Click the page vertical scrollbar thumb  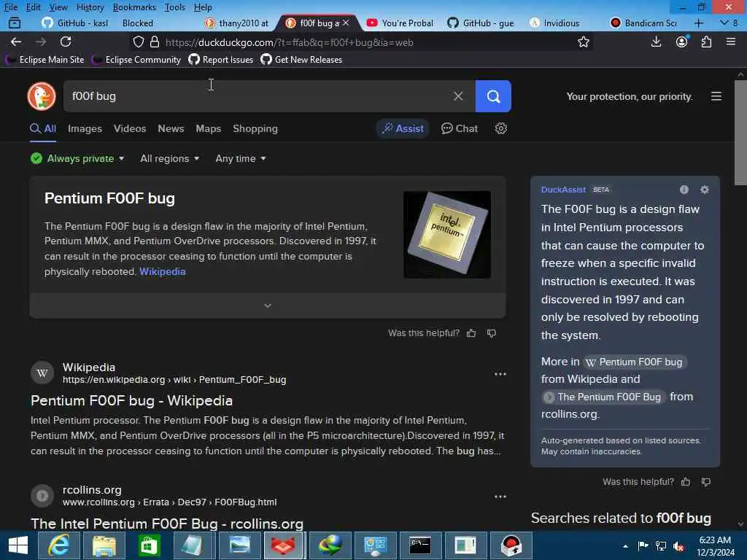pyautogui.click(x=740, y=133)
